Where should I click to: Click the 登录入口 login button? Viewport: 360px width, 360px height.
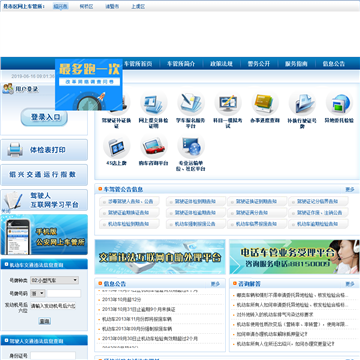point(44,117)
